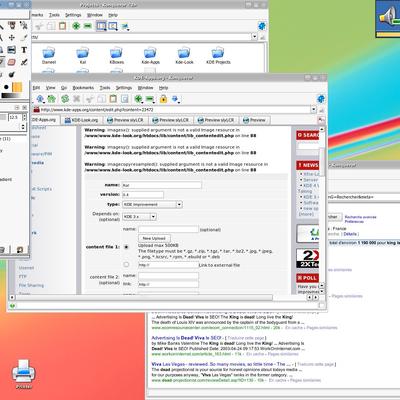Select the Tree View mode button in the file manager
This screenshot has height=400, width=400.
[x=113, y=26]
